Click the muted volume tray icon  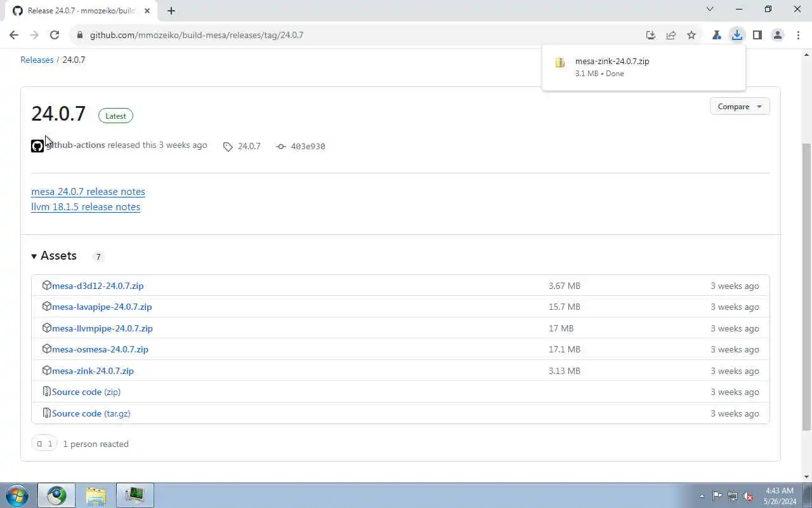749,496
